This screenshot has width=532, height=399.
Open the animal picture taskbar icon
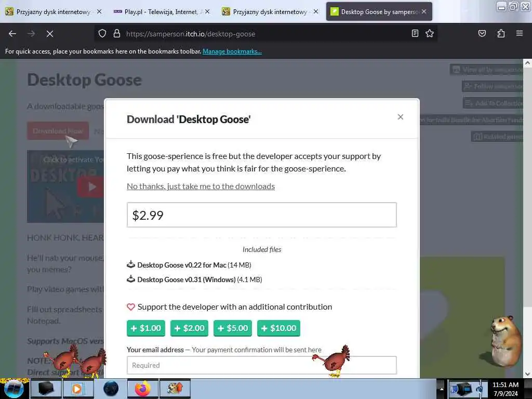coord(175,389)
